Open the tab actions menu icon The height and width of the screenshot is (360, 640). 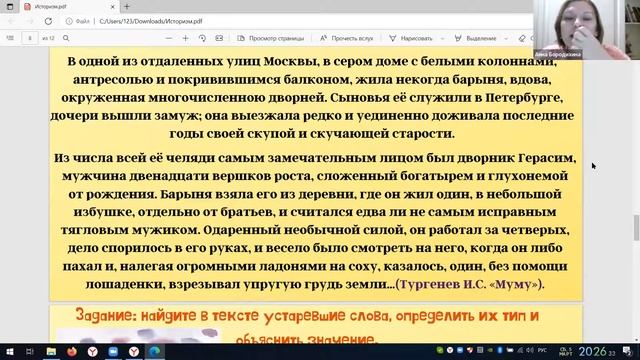pos(10,7)
